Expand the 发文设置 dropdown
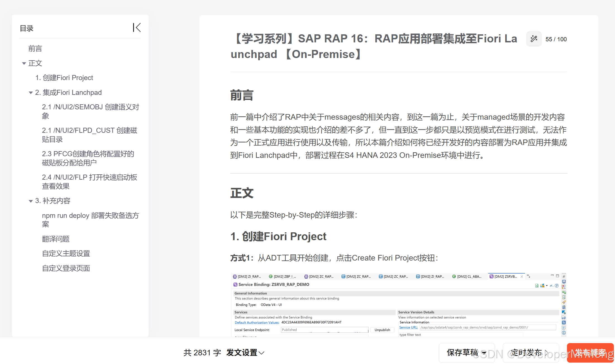Image resolution: width=615 pixels, height=364 pixels. coord(245,353)
